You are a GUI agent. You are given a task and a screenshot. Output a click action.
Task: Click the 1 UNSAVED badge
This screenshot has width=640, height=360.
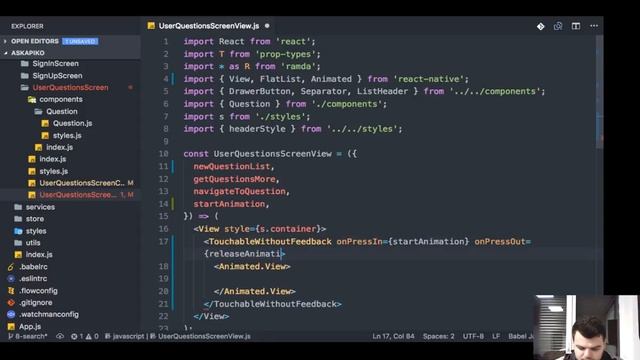80,41
